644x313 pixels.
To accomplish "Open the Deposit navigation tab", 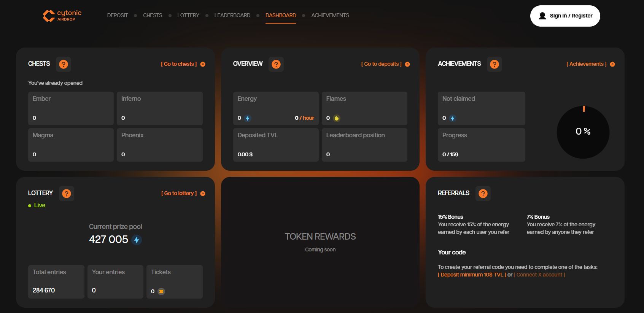I will click(x=117, y=16).
